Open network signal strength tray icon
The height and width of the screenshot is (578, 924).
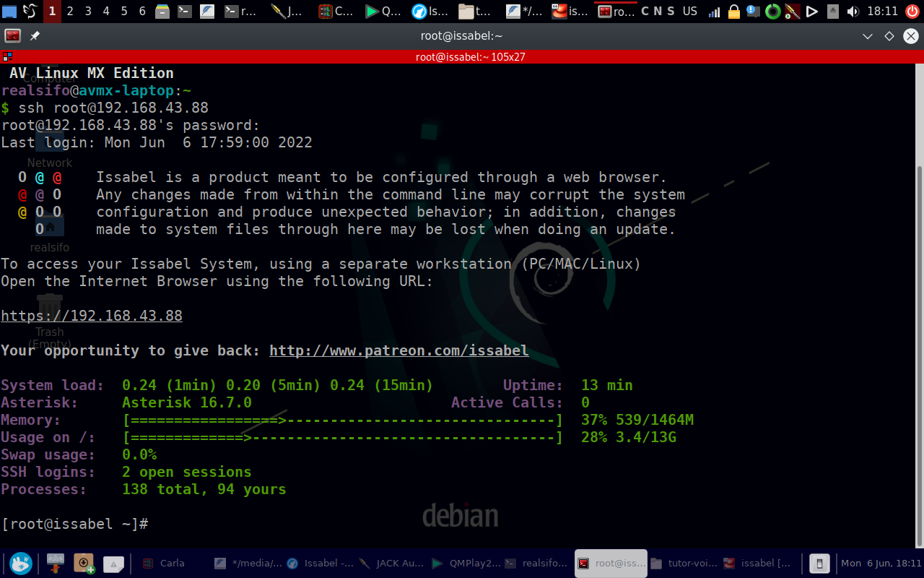click(714, 12)
